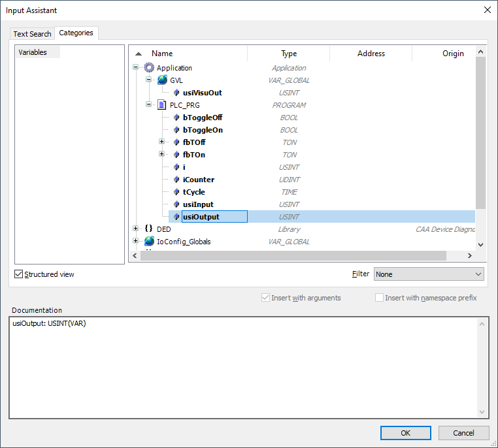Toggle Insert with arguments checkbox
The width and height of the screenshot is (498, 448).
click(x=265, y=298)
